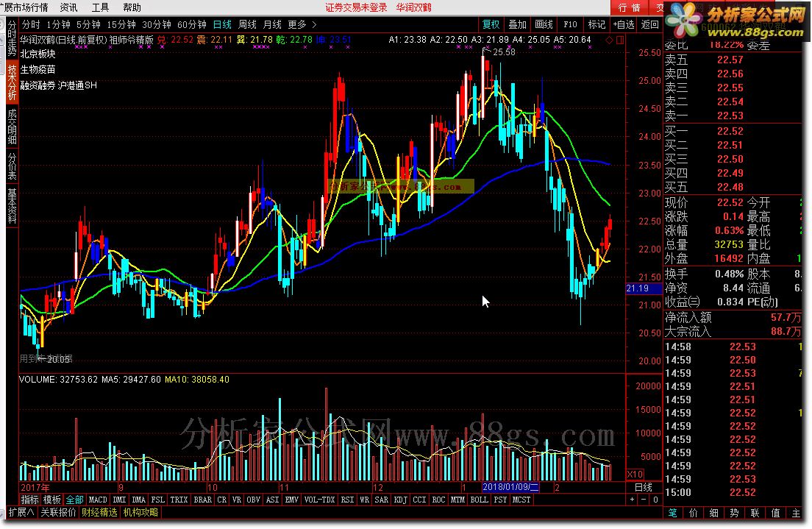The height and width of the screenshot is (529, 812).
Task: Open the 关联报价 tab
Action: [x=59, y=512]
